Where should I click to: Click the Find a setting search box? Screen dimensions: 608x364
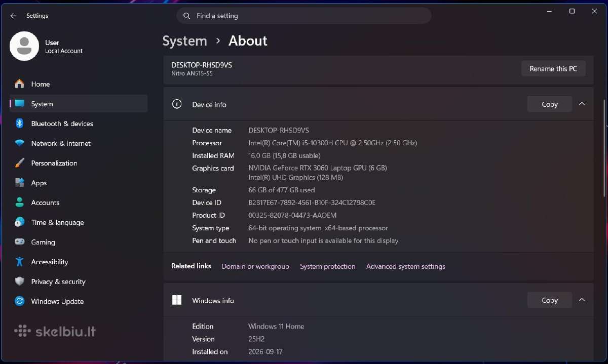pyautogui.click(x=304, y=16)
